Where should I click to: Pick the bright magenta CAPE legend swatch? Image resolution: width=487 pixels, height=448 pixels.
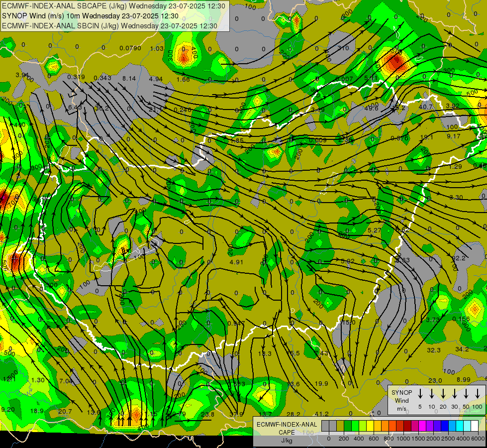tap(422, 426)
